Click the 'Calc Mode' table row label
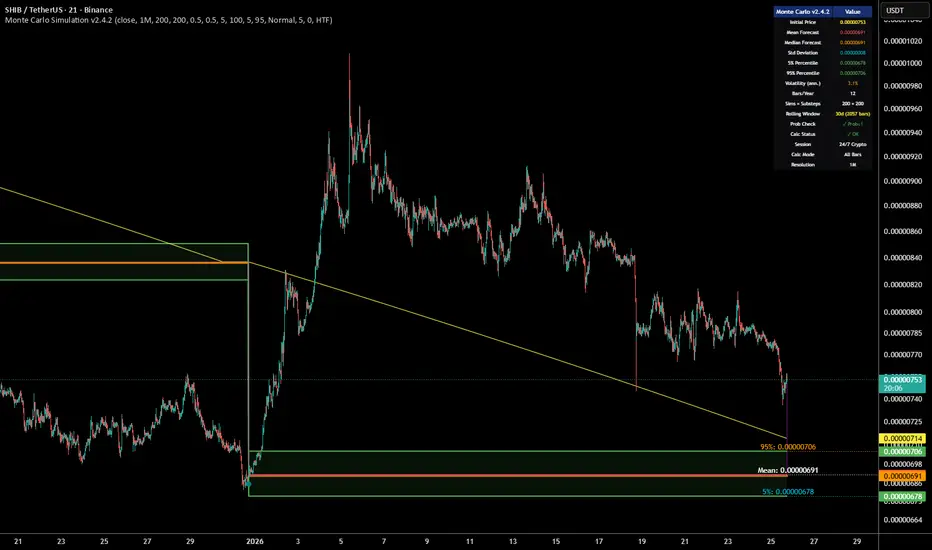The image size is (932, 550). coord(802,154)
